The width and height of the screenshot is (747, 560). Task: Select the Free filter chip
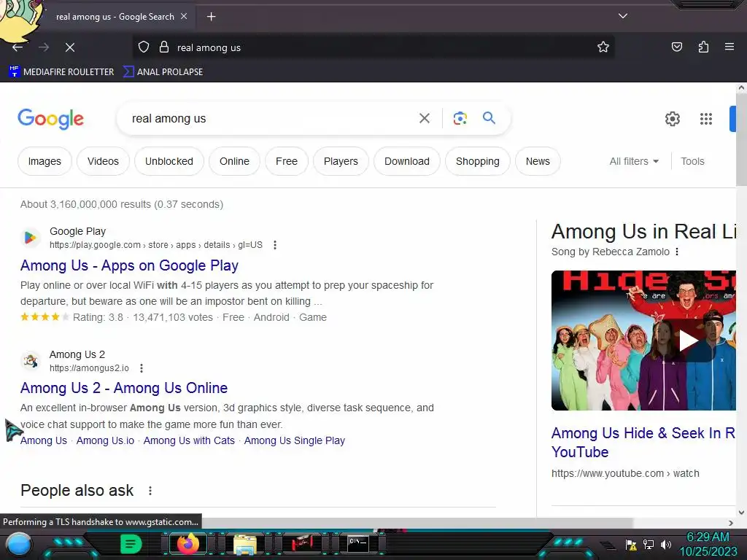286,161
